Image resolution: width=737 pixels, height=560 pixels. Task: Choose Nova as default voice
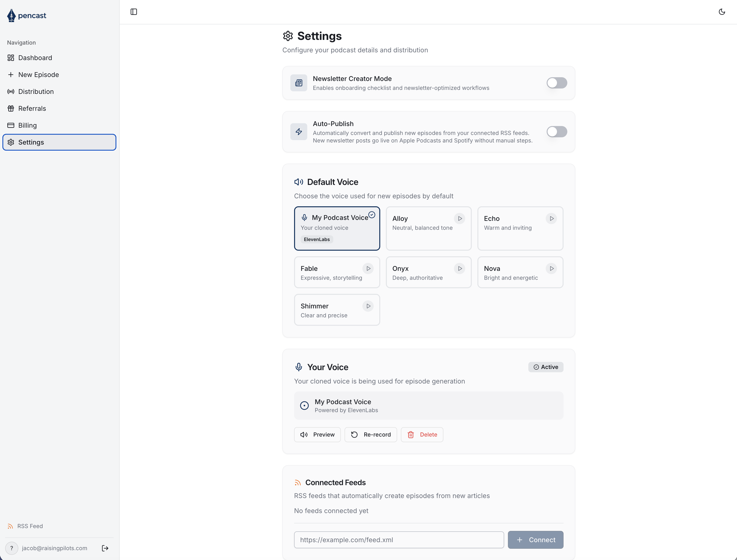point(520,272)
